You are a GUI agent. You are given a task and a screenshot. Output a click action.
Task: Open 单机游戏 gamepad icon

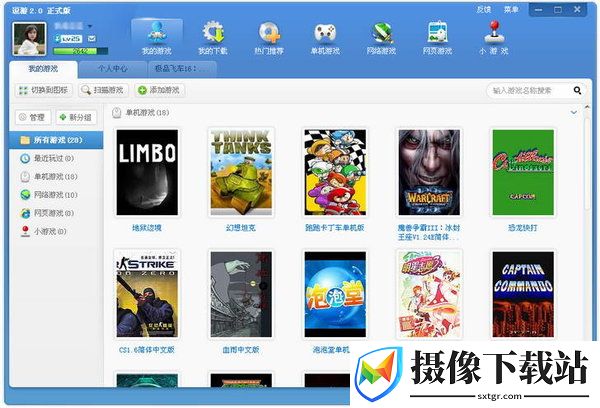pyautogui.click(x=325, y=38)
